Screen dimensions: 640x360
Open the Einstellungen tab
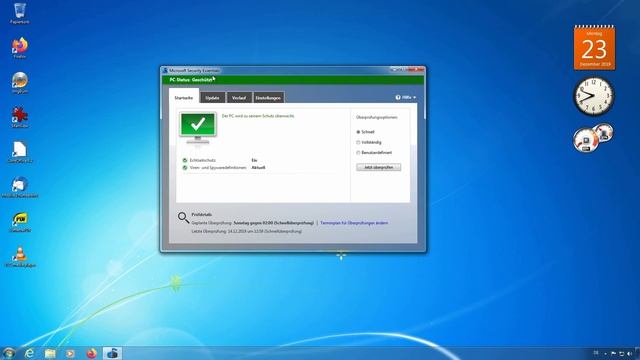268,98
